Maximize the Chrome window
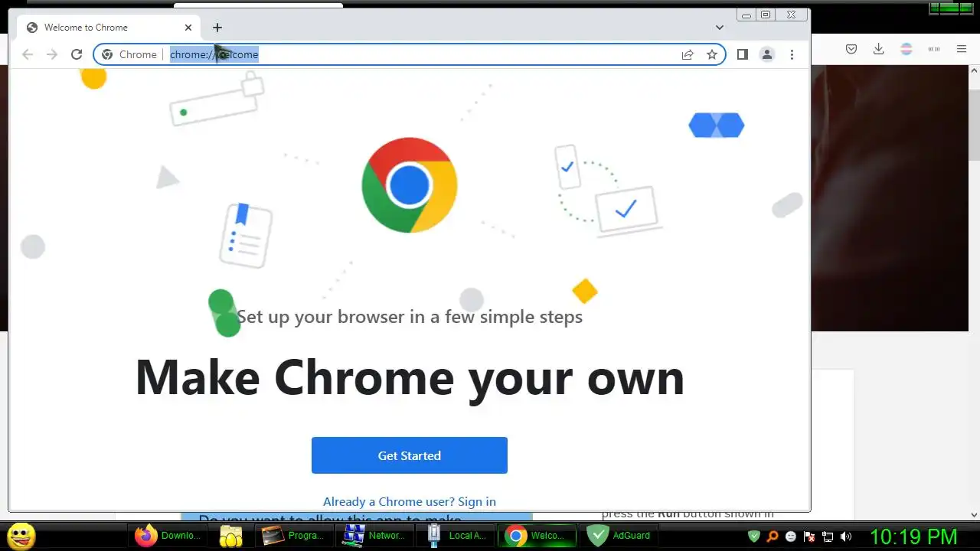The image size is (980, 551). [x=766, y=15]
